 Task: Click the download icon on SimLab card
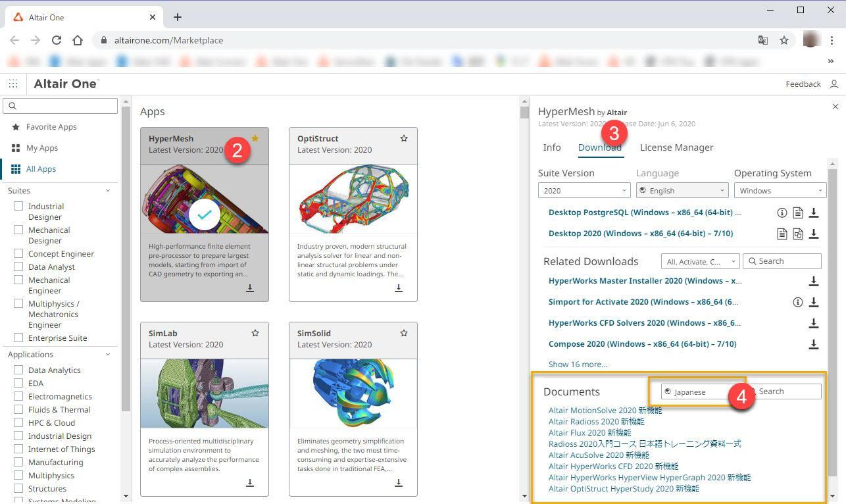coord(250,483)
